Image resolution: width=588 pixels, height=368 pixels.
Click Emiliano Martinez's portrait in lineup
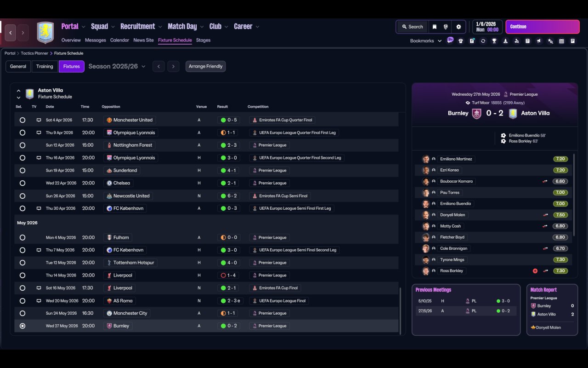click(x=426, y=159)
